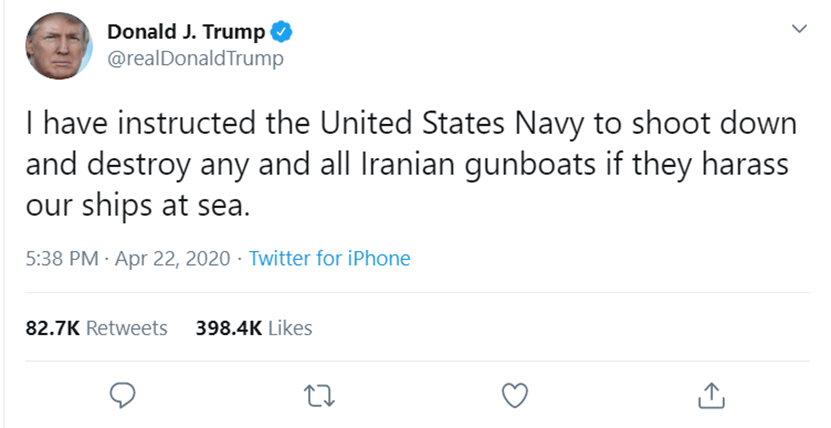Show the Likes label list
The image size is (831, 428).
[290, 327]
